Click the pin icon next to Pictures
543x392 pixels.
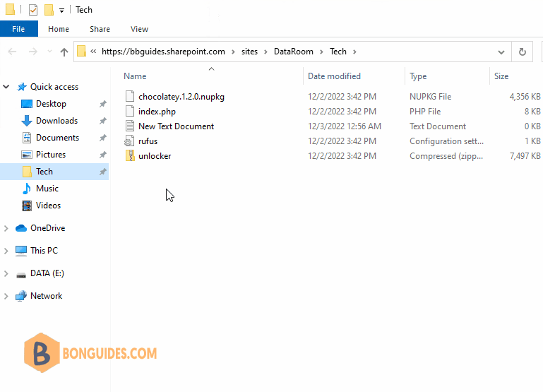pyautogui.click(x=103, y=155)
